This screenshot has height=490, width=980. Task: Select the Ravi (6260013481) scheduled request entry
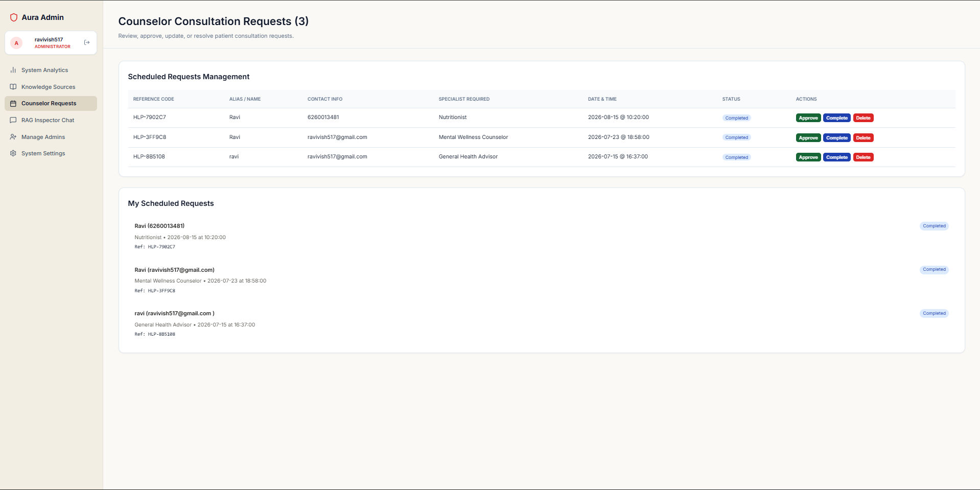[x=541, y=236]
